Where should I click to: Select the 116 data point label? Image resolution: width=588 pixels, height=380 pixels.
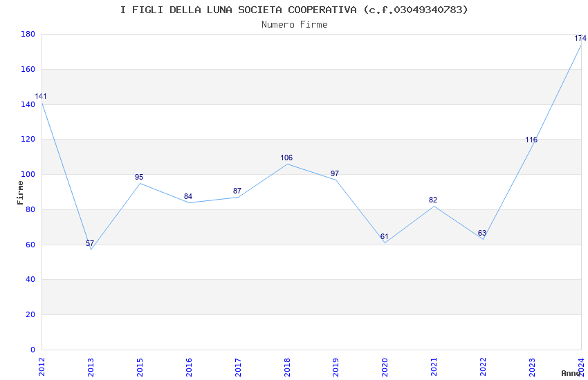tap(531, 140)
